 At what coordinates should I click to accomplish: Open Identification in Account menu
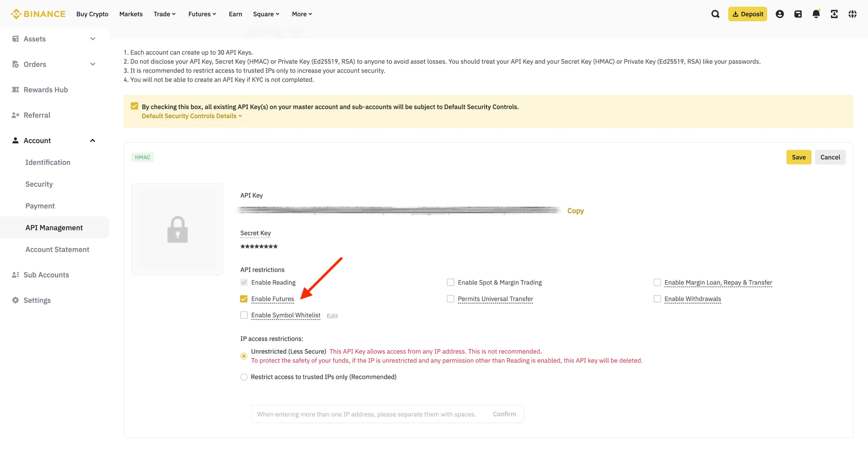click(48, 162)
